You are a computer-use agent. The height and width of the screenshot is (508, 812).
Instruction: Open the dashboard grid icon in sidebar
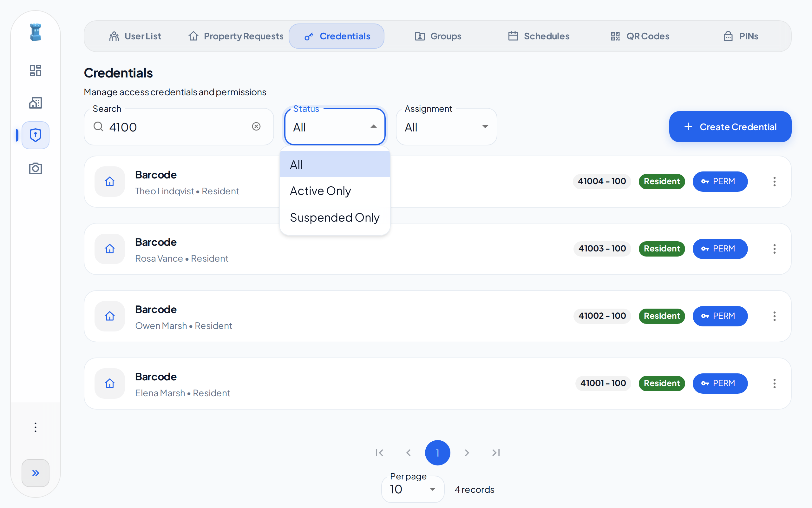point(36,70)
